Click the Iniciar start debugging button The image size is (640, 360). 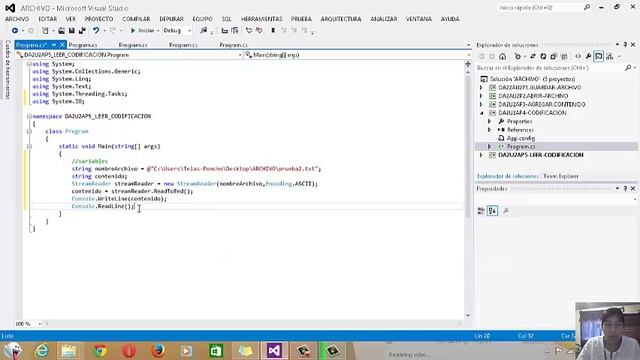(143, 31)
